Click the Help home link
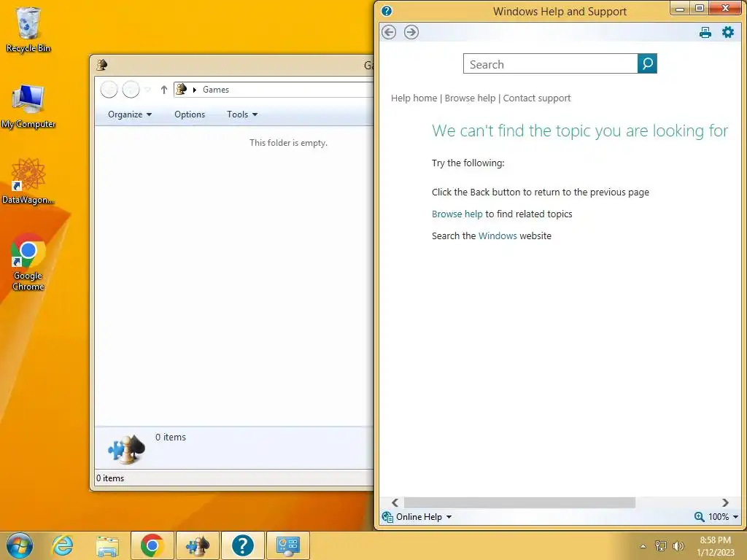 [414, 98]
